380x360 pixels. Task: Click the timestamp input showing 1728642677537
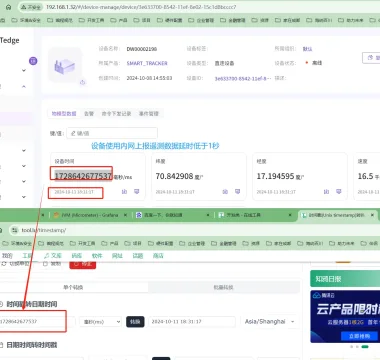pos(37,322)
